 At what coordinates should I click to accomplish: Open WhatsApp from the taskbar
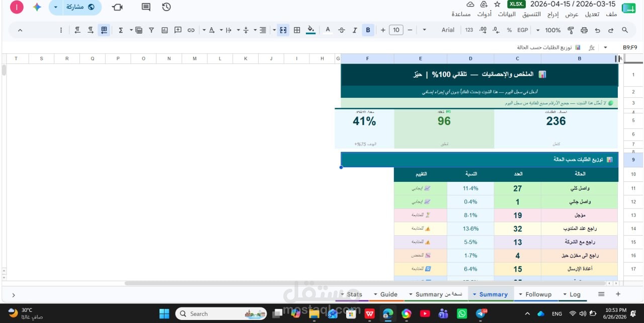click(x=462, y=313)
